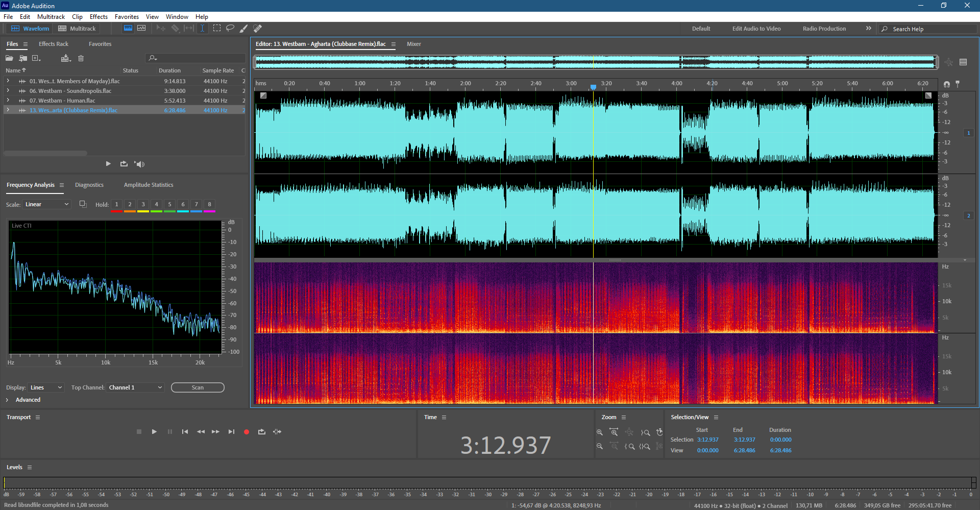Open the Display Lines dropdown
This screenshot has width=980, height=510.
(x=46, y=387)
